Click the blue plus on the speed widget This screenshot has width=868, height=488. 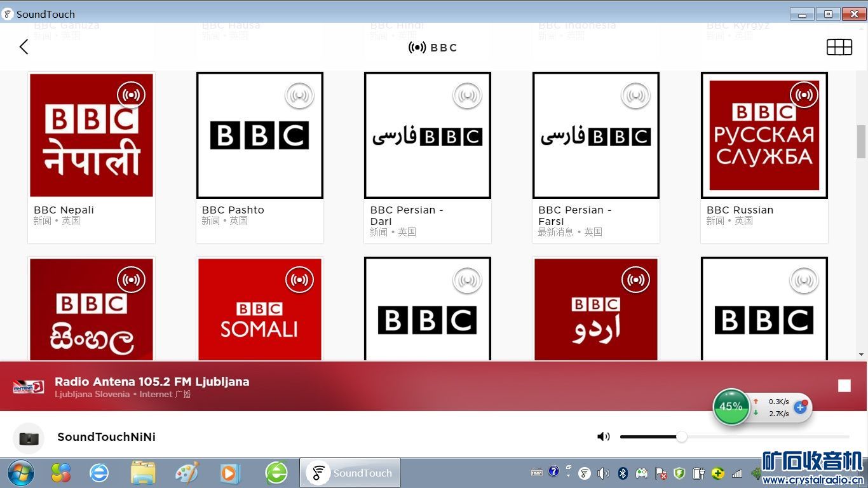tap(800, 407)
